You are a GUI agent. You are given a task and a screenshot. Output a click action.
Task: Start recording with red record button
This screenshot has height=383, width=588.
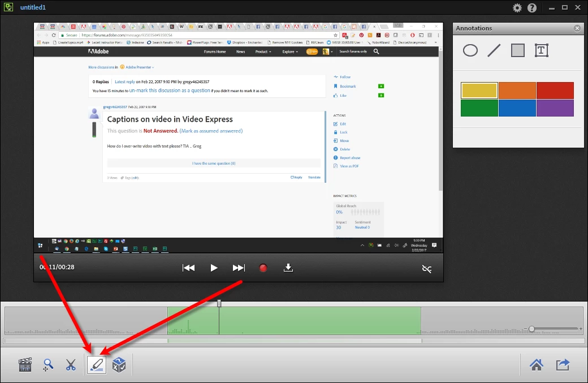coord(263,268)
